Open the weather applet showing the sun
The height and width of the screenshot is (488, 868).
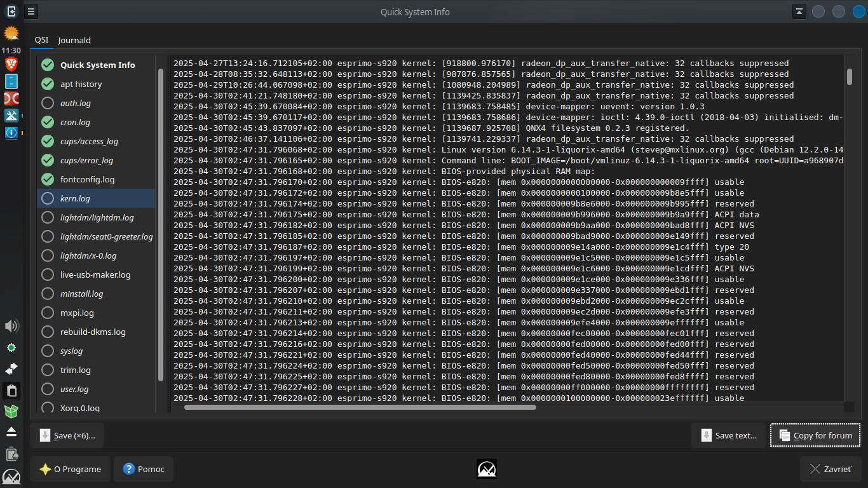click(11, 33)
